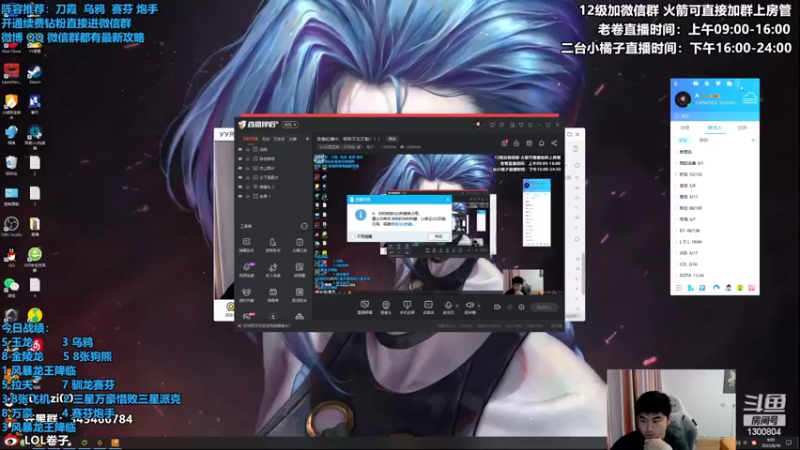This screenshot has height=450, width=800.
Task: Open the gear settings icon beside the start-stream button
Action: point(521,307)
